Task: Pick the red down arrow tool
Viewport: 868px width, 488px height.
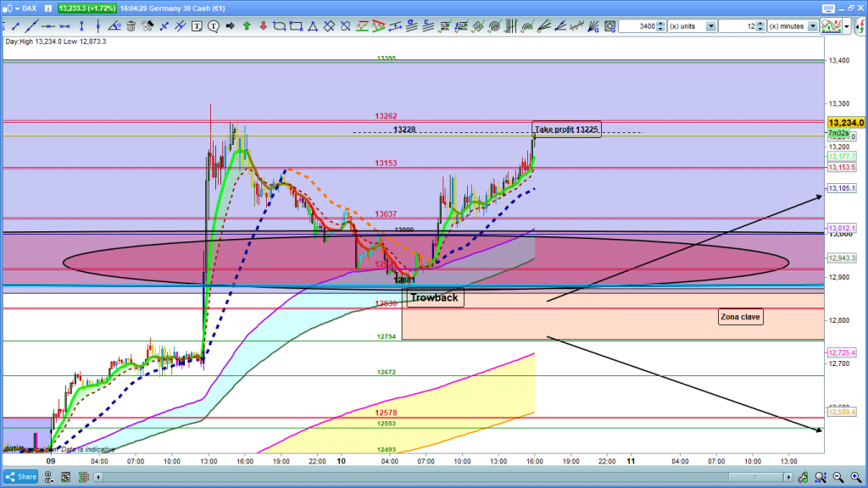Action: 264,26
